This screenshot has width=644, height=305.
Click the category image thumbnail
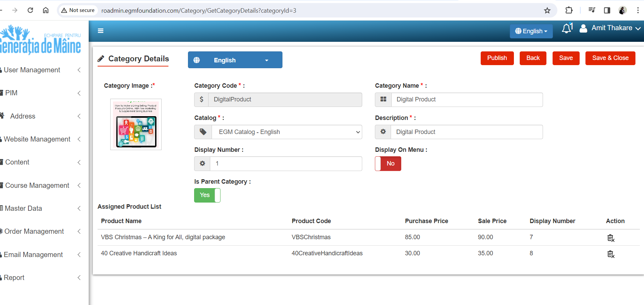pyautogui.click(x=136, y=124)
